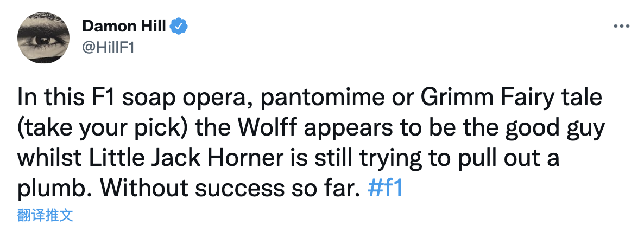
Task: Follow the #f1 hashtag link
Action: tap(385, 189)
